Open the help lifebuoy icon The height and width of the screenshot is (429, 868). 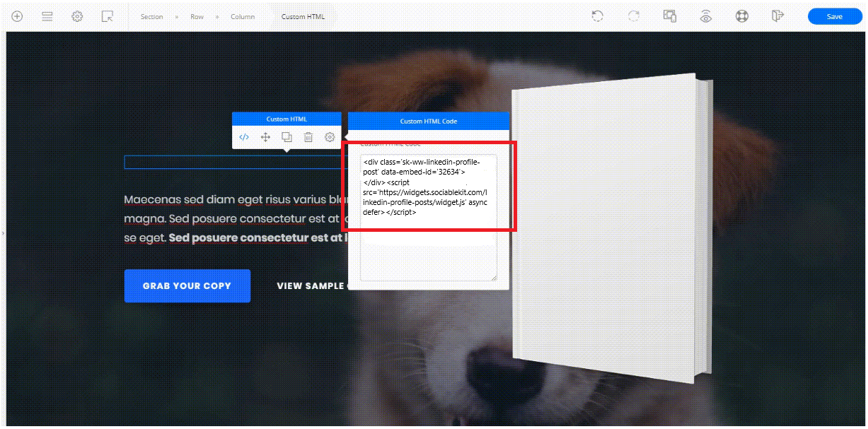click(x=741, y=16)
